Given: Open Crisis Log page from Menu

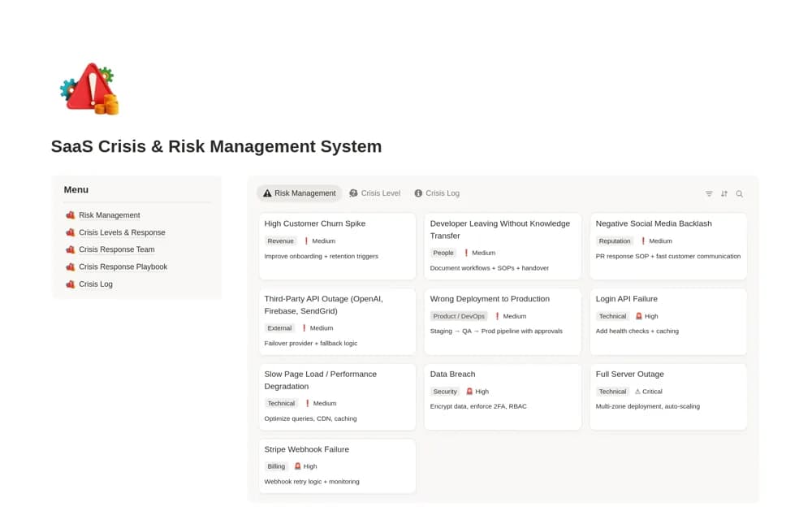Looking at the screenshot, I should pyautogui.click(x=96, y=284).
